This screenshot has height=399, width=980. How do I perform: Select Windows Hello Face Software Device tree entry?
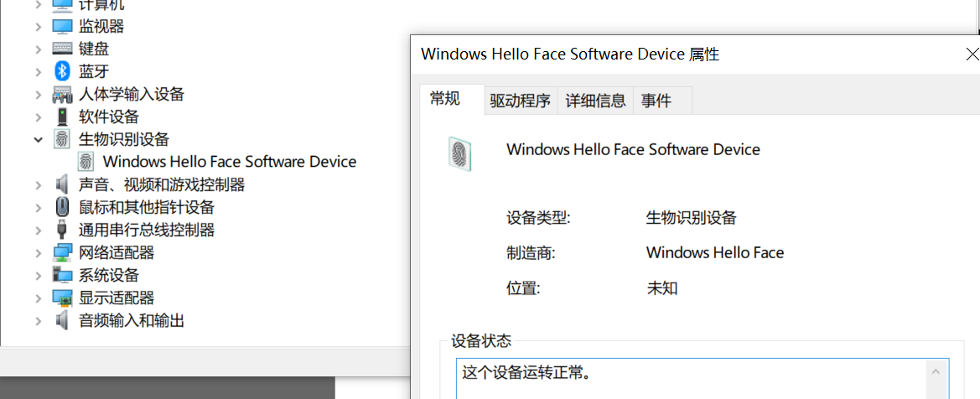[x=230, y=161]
